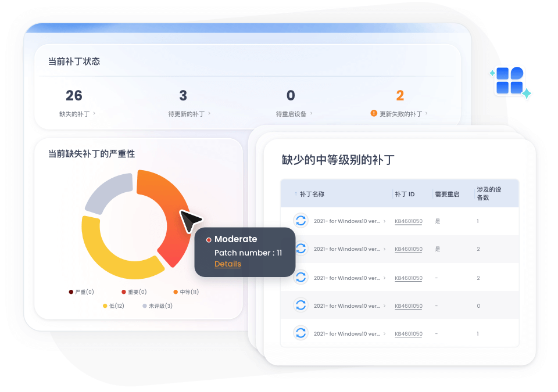This screenshot has height=392, width=558.
Task: Click the sort arrow beside 补丁名称
Action: point(295,194)
